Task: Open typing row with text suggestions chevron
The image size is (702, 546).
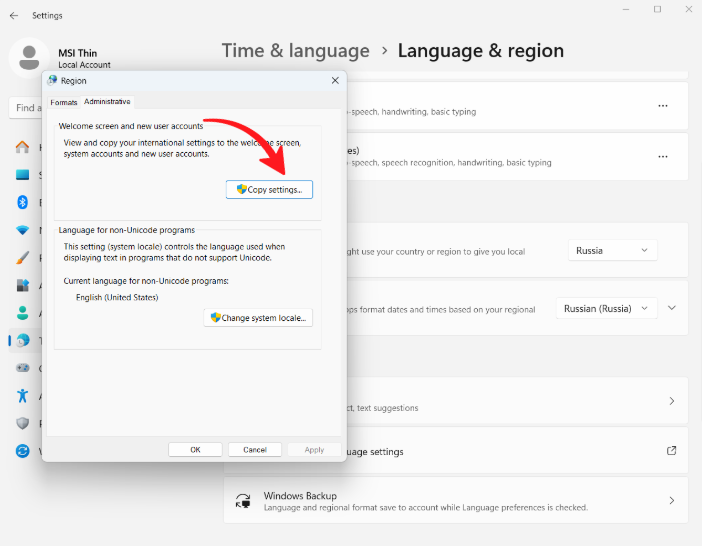Action: click(672, 401)
